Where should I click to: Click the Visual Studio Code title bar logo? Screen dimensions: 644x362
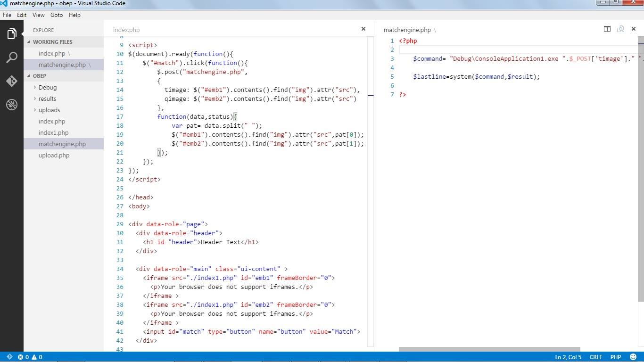(x=4, y=3)
